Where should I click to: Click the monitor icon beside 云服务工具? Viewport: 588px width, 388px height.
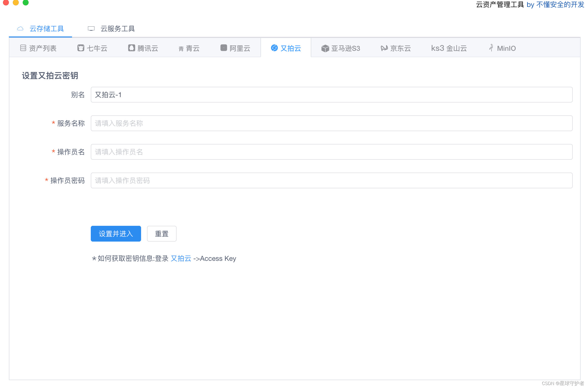tap(91, 29)
